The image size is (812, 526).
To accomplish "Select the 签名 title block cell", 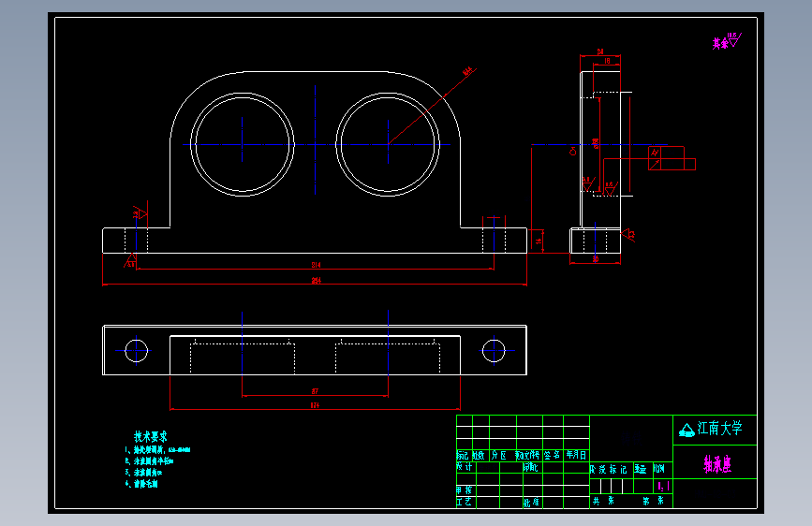I will click(553, 455).
